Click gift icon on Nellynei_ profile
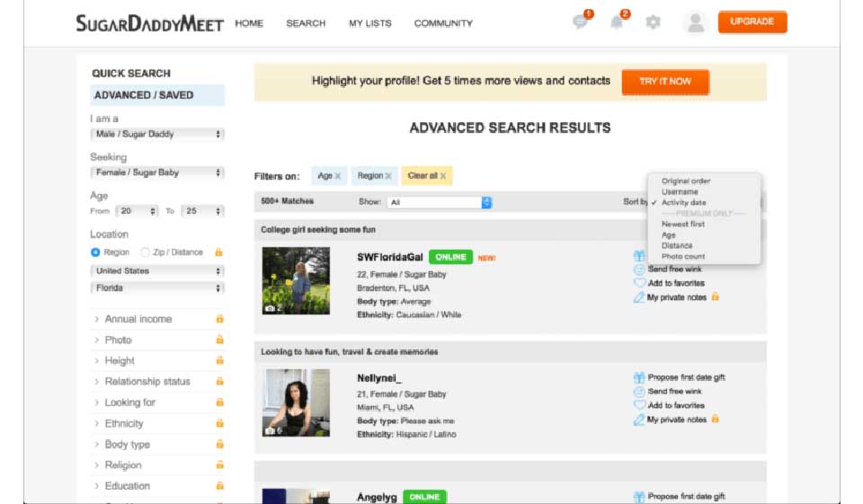This screenshot has height=504, width=863. 639,377
